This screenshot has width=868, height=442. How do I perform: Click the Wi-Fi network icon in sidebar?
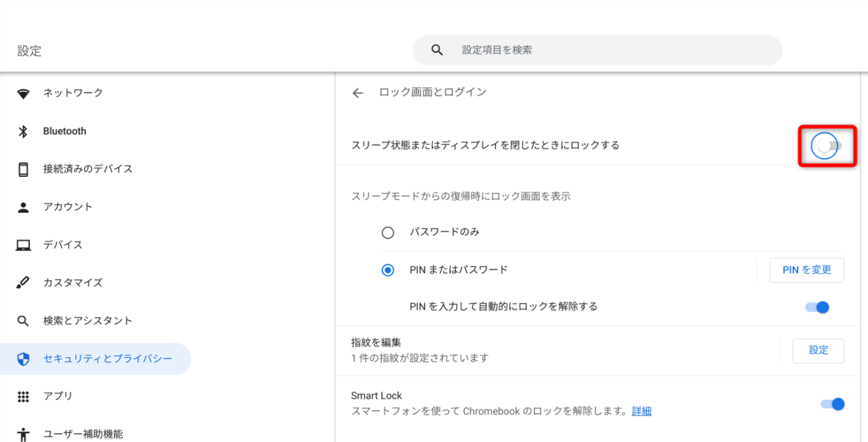(24, 94)
